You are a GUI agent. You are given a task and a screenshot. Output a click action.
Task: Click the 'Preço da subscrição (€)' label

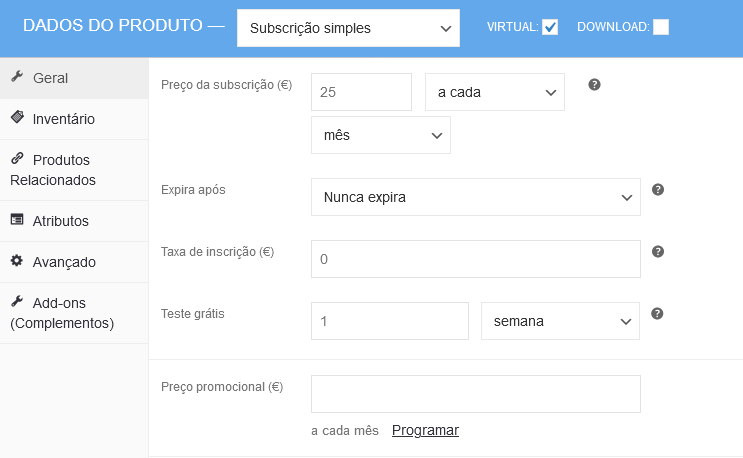pyautogui.click(x=227, y=85)
